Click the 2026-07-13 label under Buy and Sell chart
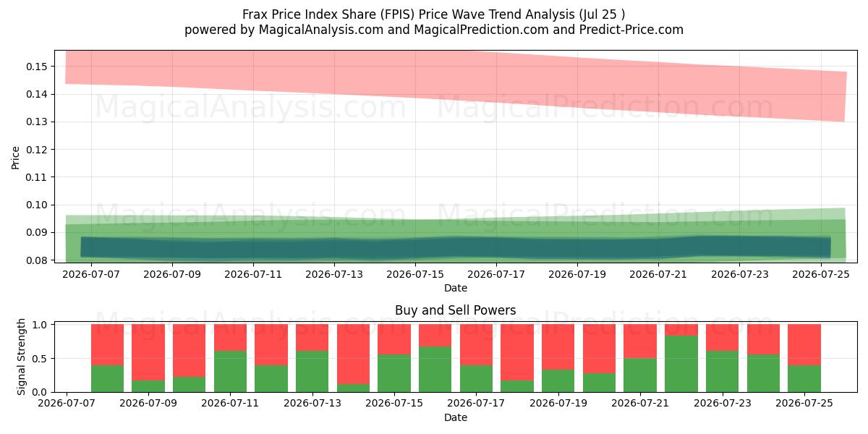This screenshot has height=434, width=868. tap(312, 405)
